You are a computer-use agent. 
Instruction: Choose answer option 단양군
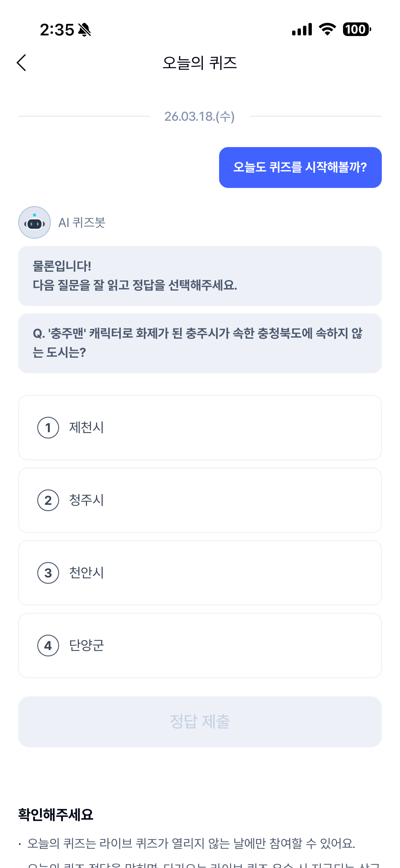tap(200, 646)
